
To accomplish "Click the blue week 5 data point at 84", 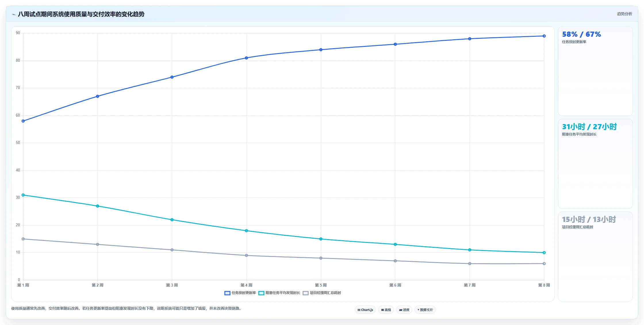I will coord(321,50).
